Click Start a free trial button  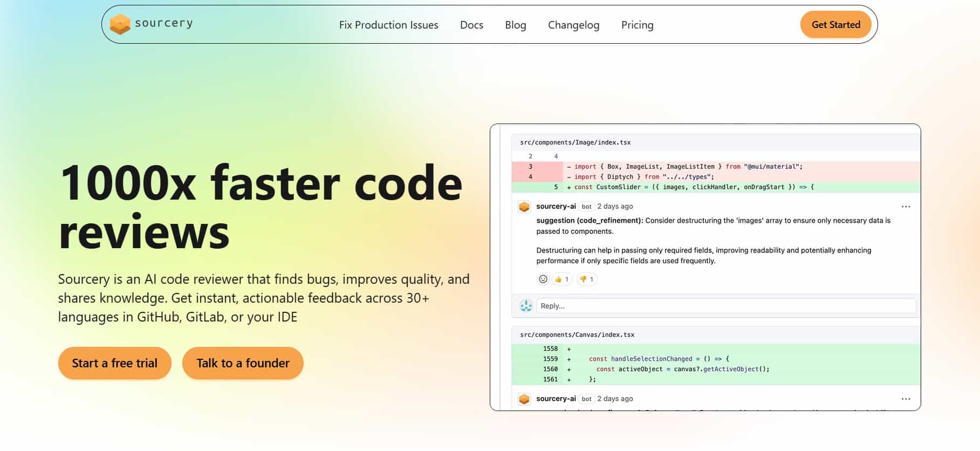[x=114, y=363]
